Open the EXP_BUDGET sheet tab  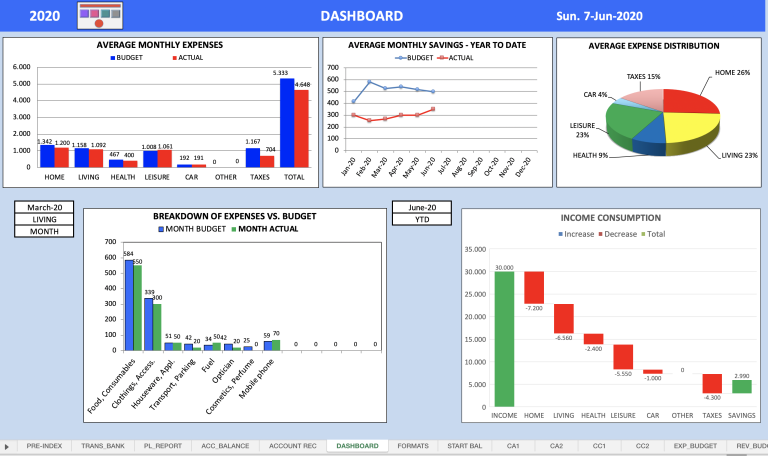[696, 446]
